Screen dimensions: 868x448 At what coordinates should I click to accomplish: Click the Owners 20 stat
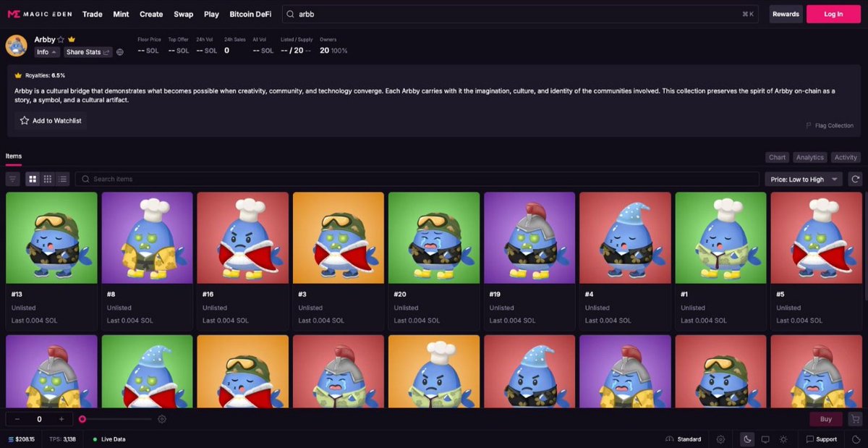click(x=333, y=46)
